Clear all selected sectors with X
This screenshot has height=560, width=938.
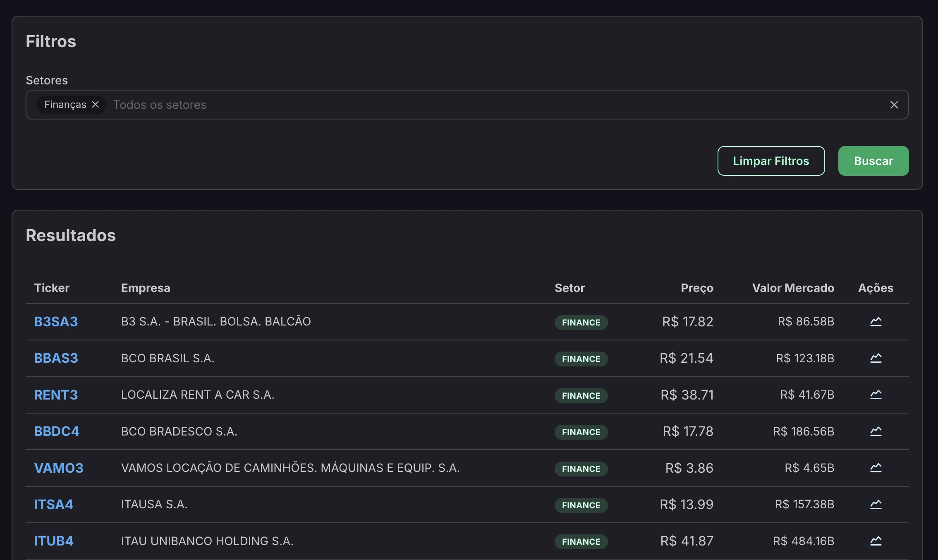click(894, 105)
